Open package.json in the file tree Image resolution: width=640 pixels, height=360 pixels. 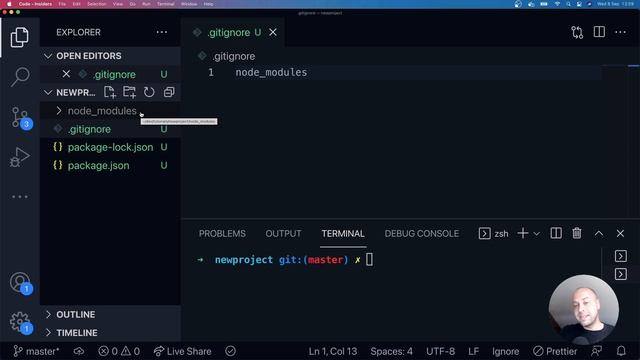click(x=110, y=165)
